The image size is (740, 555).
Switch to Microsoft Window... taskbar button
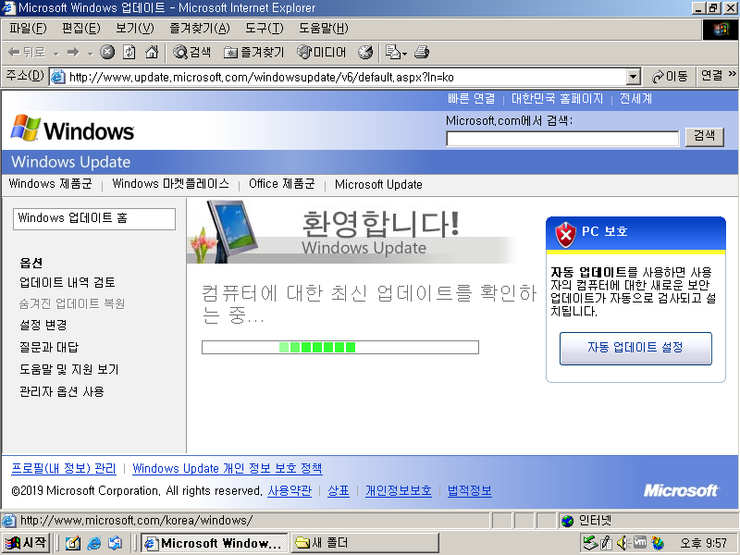(215, 543)
